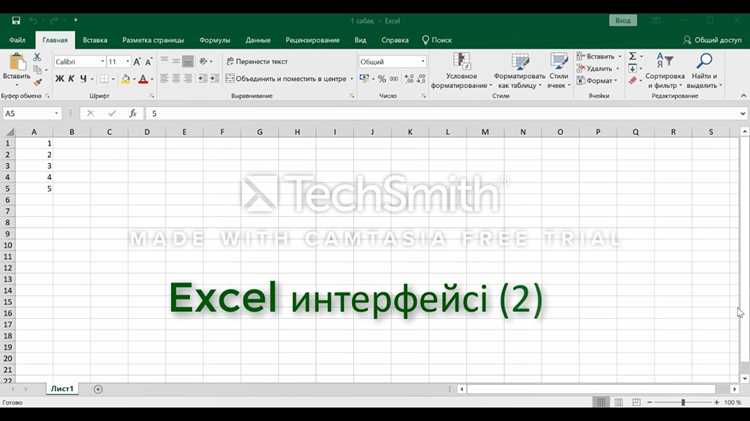
Task: Apply yellow fill color bucket
Action: 125,79
